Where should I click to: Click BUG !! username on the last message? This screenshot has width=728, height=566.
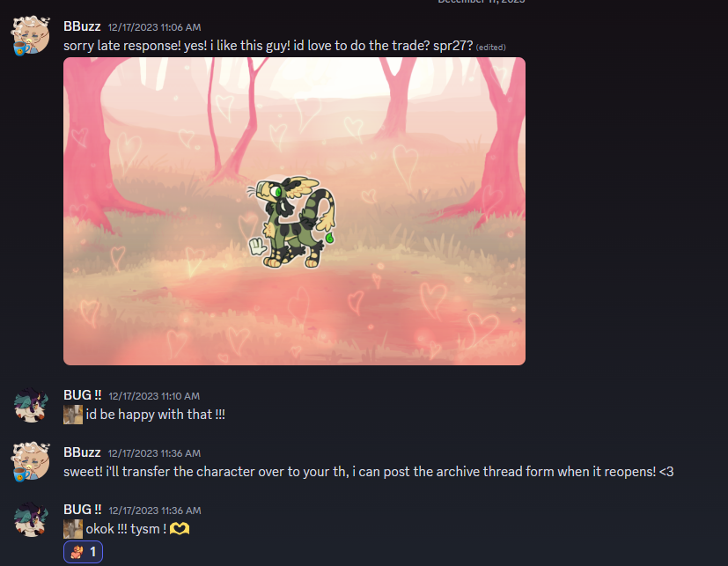(82, 510)
